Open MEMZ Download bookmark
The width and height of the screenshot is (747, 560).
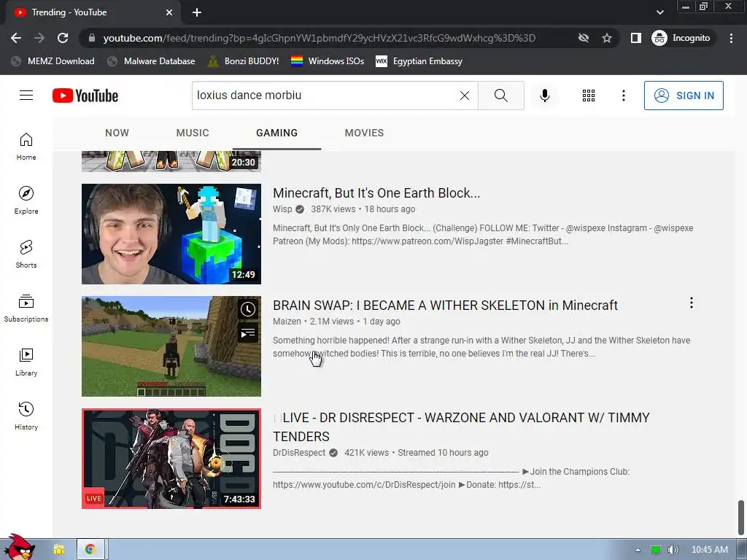coord(53,61)
